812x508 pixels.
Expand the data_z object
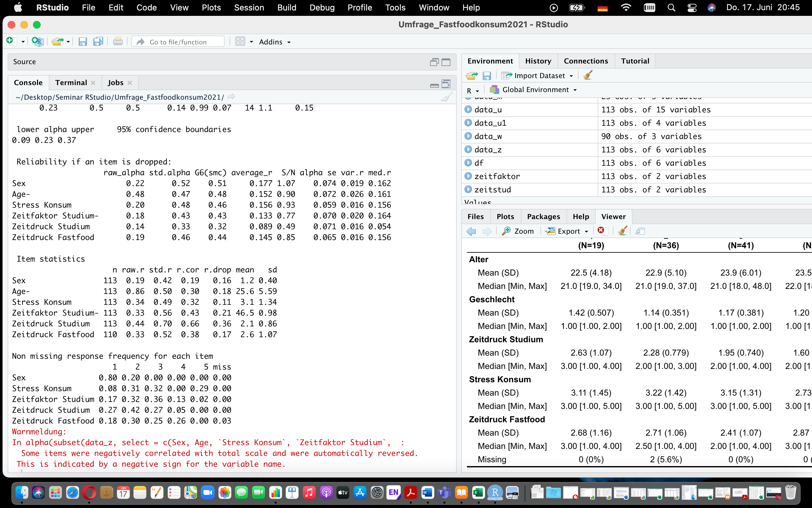[x=468, y=149]
